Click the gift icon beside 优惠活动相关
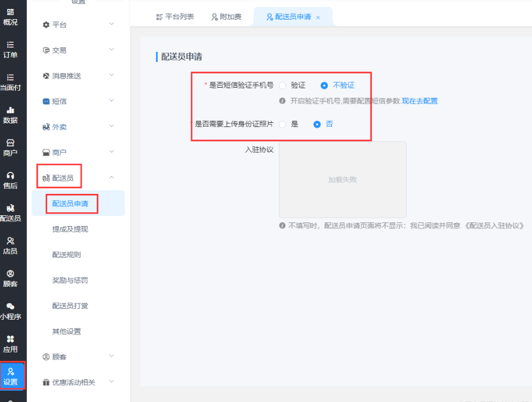Viewport: 532px width, 402px height. pos(46,382)
